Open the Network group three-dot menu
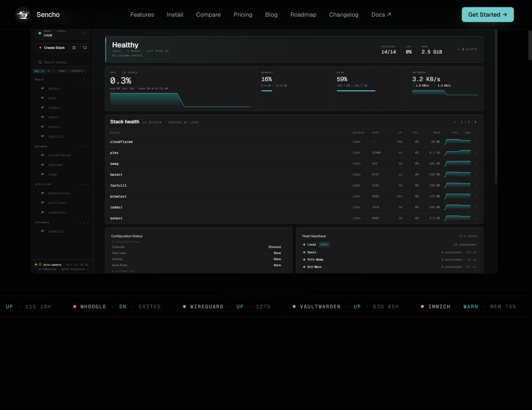Screen dimensions: 532x410 (x=80, y=147)
